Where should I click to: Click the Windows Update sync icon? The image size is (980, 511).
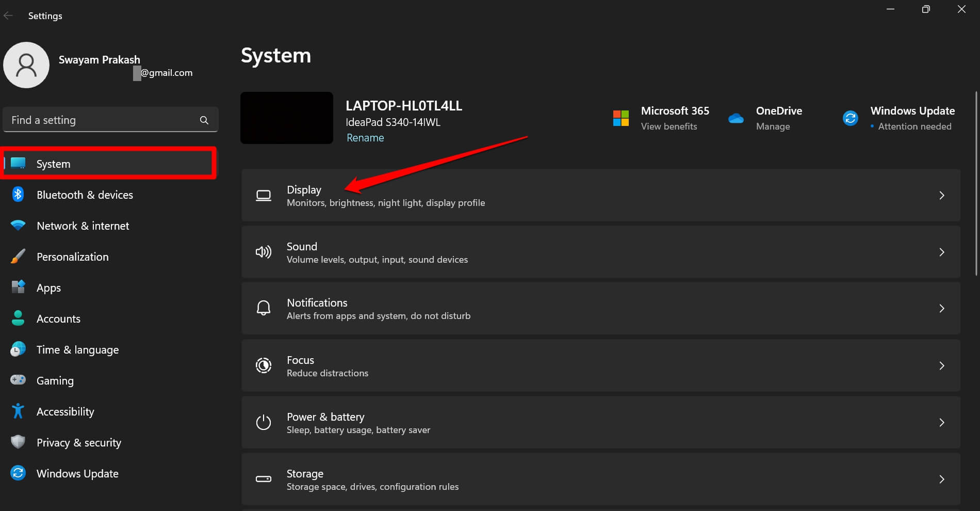click(x=850, y=118)
